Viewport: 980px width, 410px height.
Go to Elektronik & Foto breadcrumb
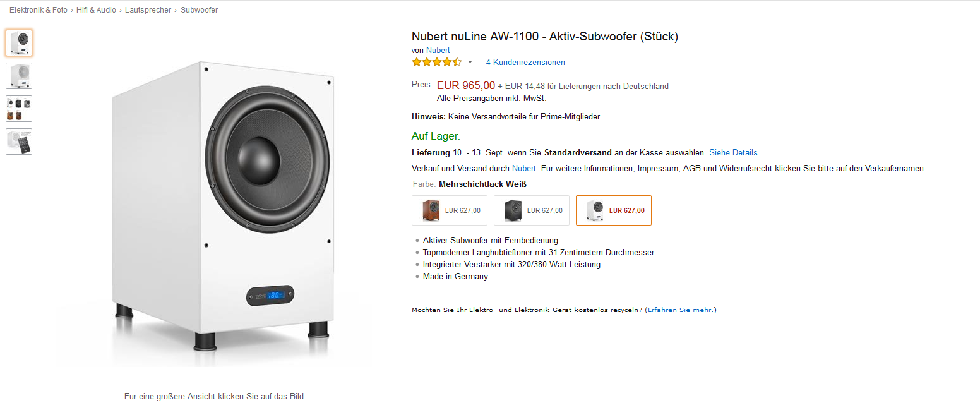tap(38, 10)
